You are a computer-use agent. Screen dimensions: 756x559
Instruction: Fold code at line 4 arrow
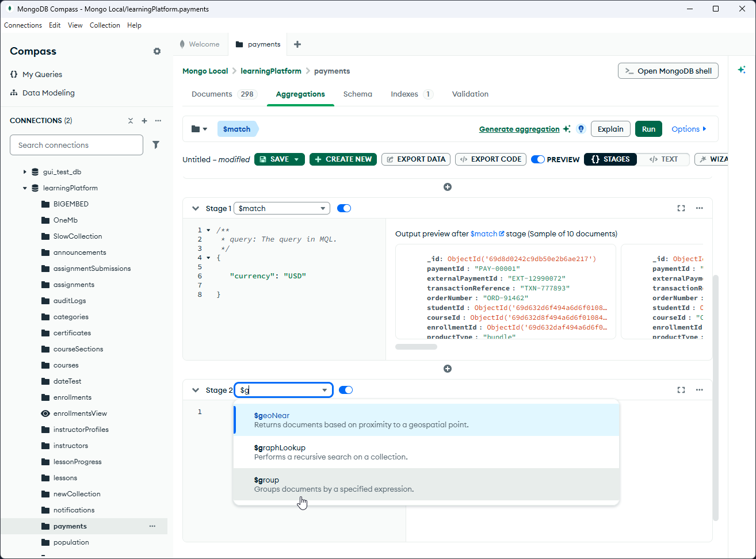click(x=208, y=258)
